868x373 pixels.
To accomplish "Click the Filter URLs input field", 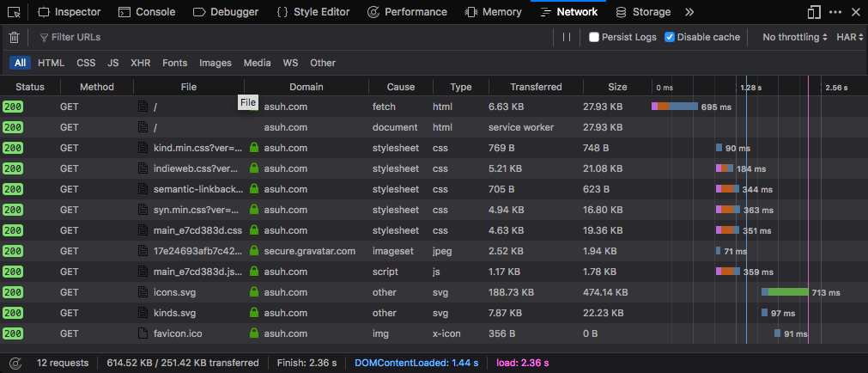I will click(294, 37).
